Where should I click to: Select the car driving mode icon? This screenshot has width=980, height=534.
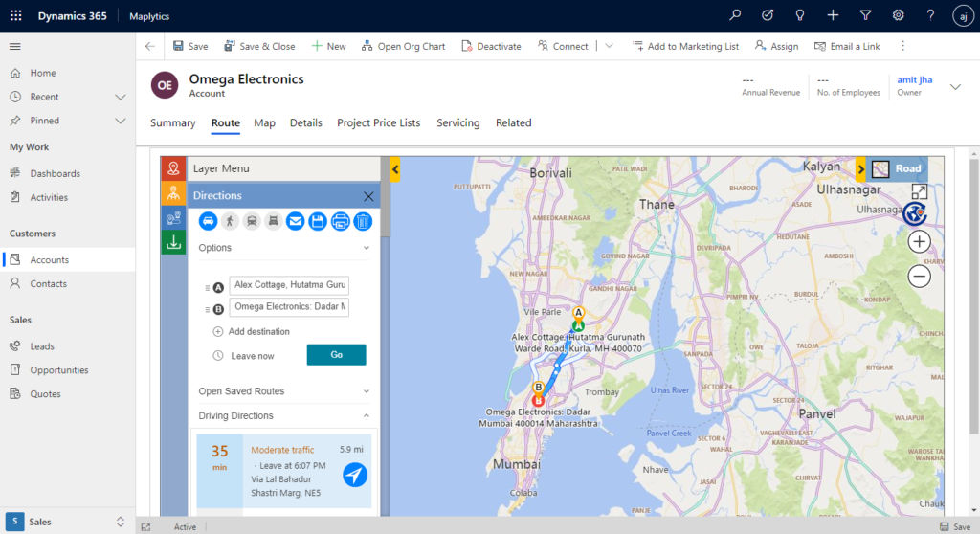coord(208,221)
